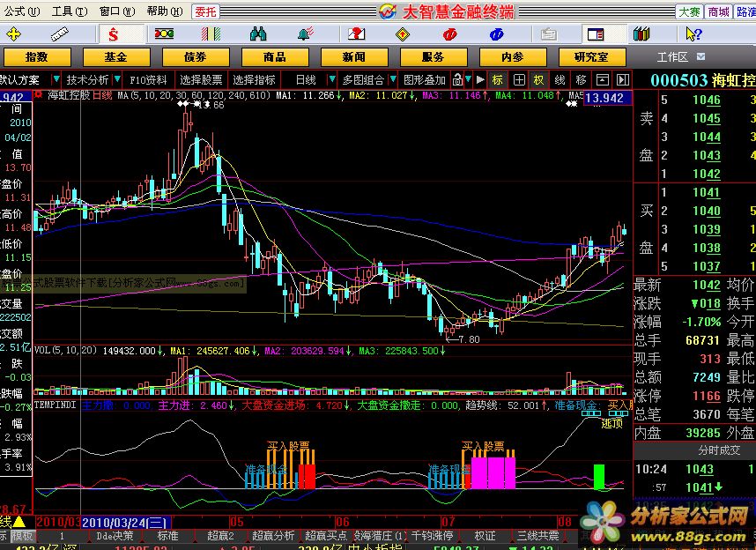Open the question-mark mail icon

tap(356, 33)
